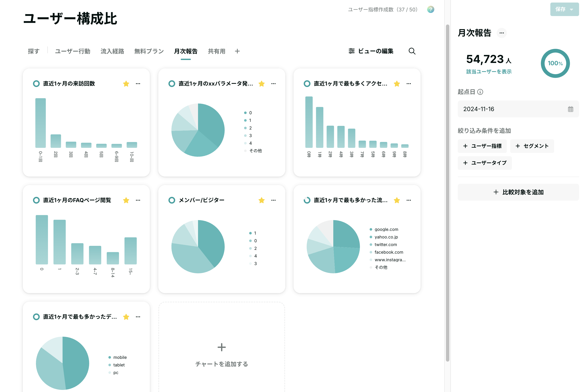Screen dimensions: 585x392
Task: Click the 100% donut progress indicator
Action: [555, 63]
